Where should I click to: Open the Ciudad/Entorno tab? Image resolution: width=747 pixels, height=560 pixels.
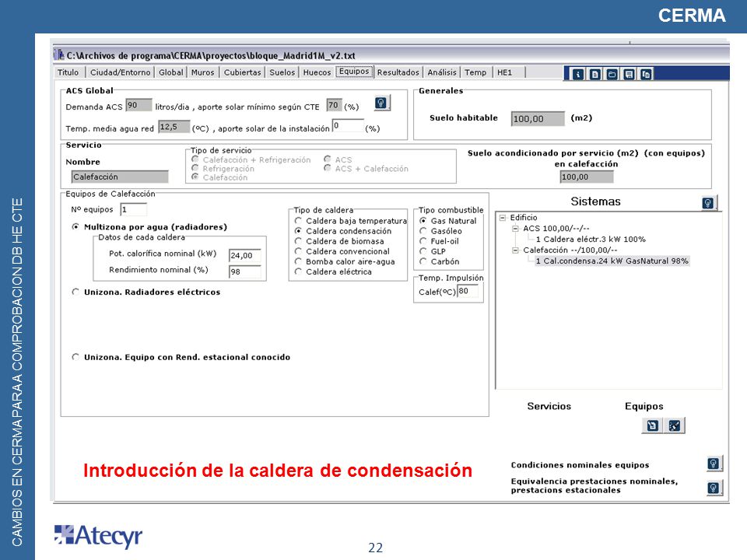120,72
